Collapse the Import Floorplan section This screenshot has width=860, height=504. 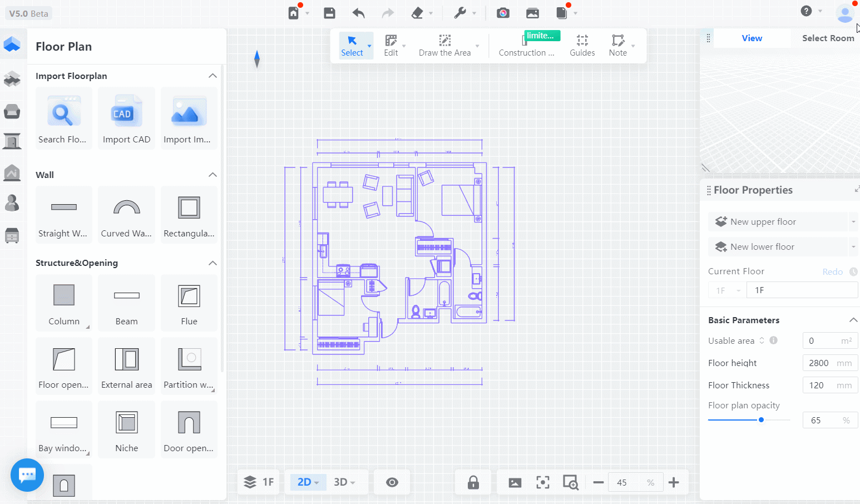pyautogui.click(x=212, y=76)
